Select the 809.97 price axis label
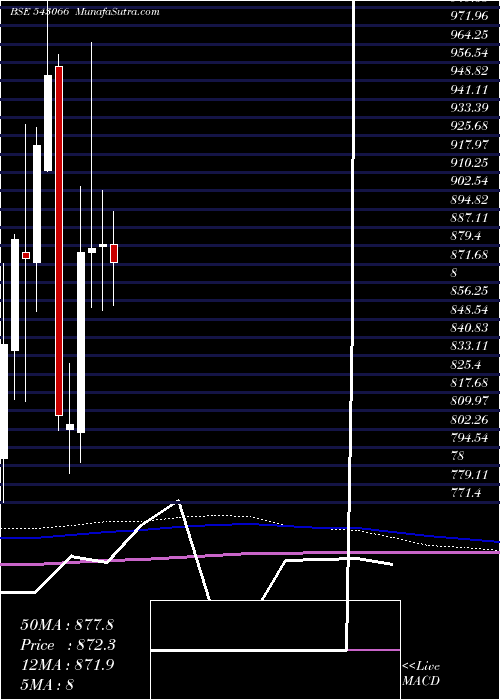Viewport: 500px width, 700px height. [x=469, y=401]
